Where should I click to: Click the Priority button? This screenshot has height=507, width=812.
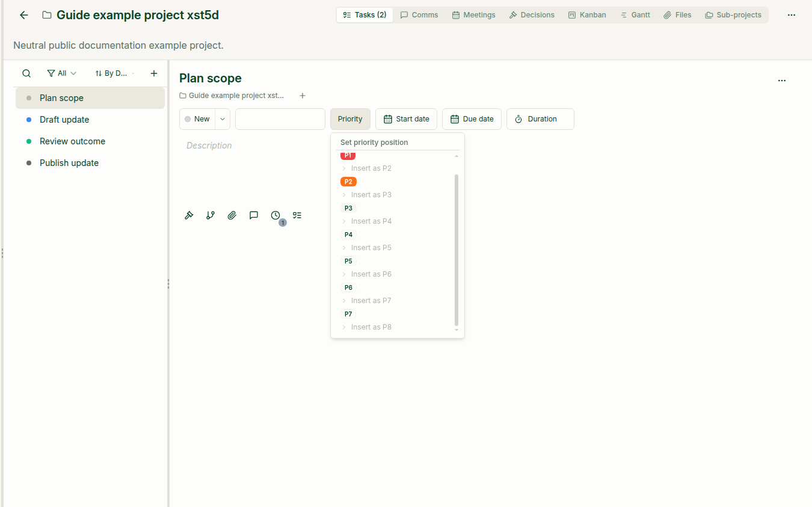pos(350,119)
